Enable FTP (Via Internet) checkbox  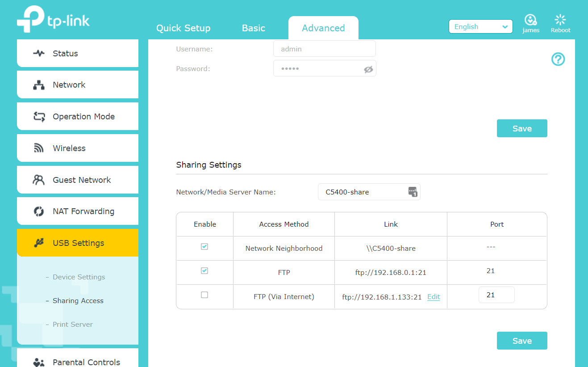pos(204,295)
